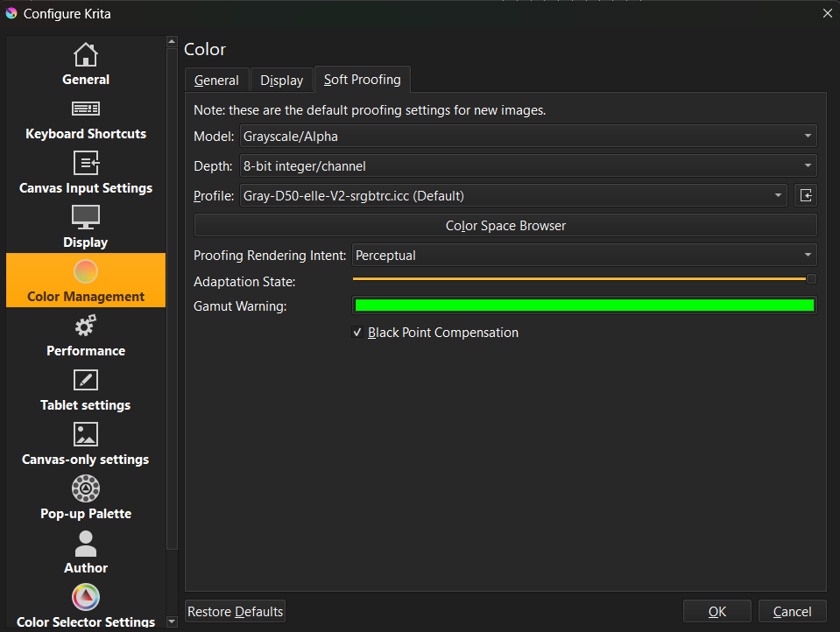Click the Author label in sidebar
This screenshot has width=840, height=632.
coord(86,568)
